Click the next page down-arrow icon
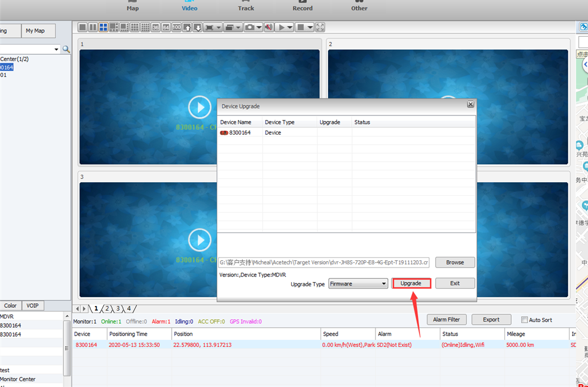Viewport: 588px width, 387px height. pyautogui.click(x=198, y=27)
